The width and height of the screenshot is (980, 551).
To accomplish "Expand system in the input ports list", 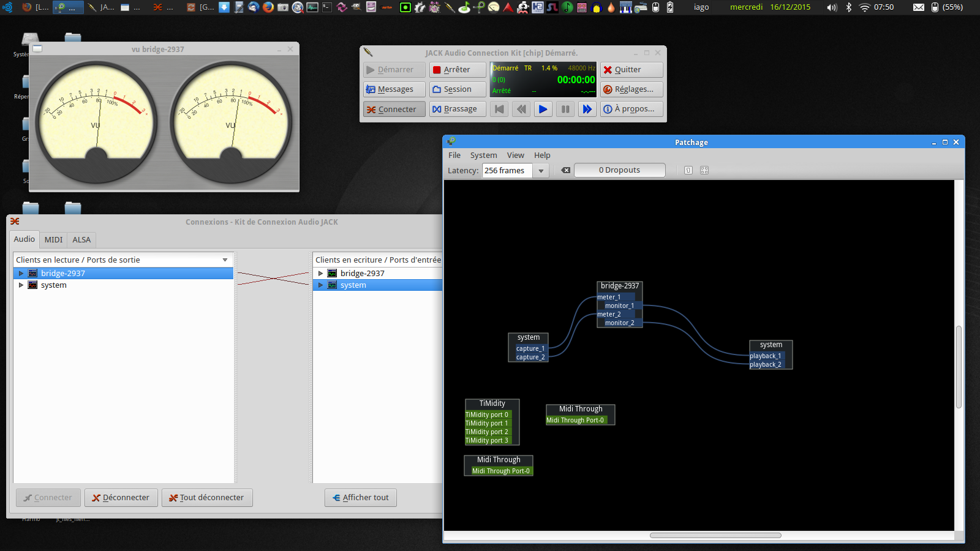I will (320, 285).
